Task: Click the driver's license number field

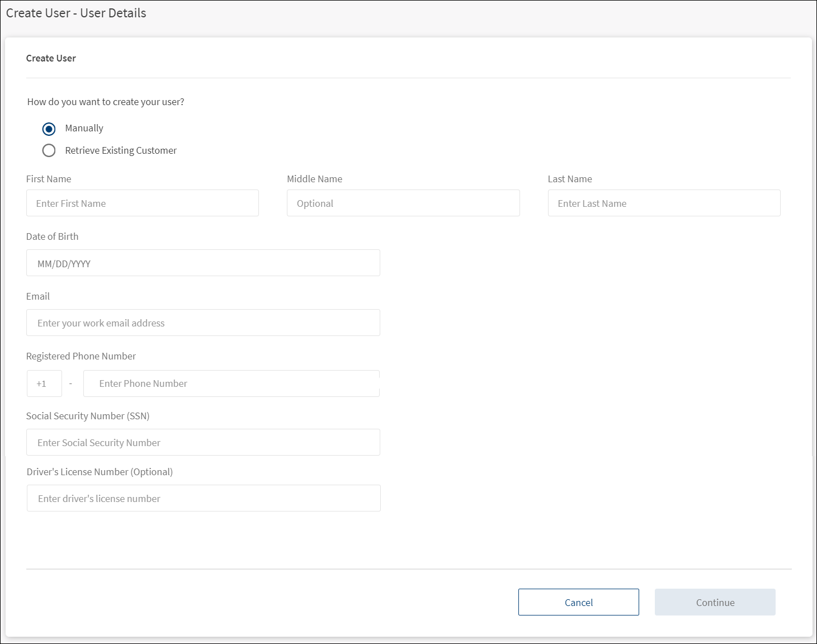Action: (204, 499)
